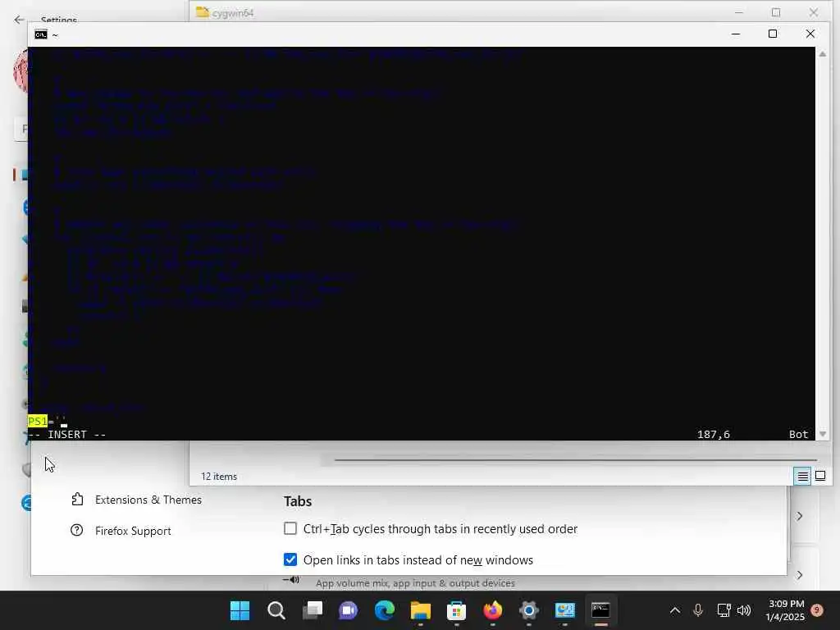Open File Explorer from taskbar
This screenshot has width=840, height=630.
click(421, 610)
